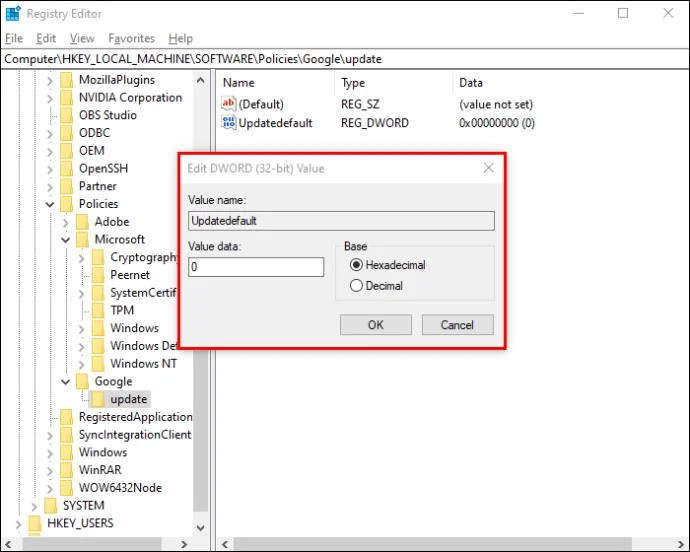
Task: Click the SYSTEM folder icon
Action: pyautogui.click(x=51, y=505)
